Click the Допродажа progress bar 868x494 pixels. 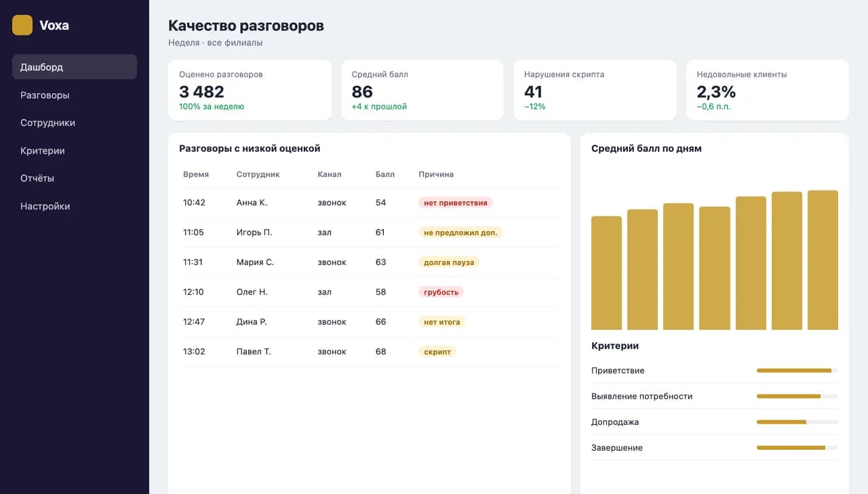coord(797,422)
